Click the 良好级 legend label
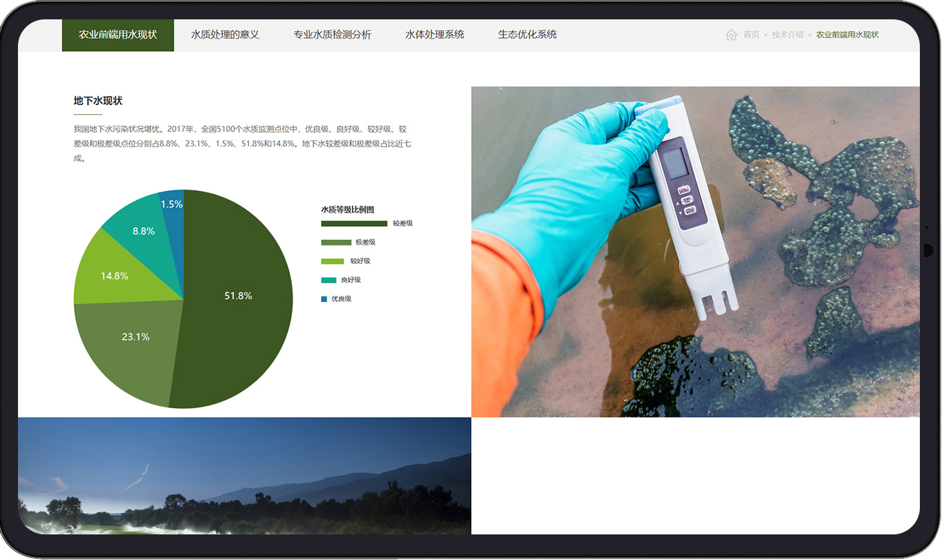This screenshot has width=942, height=560. tap(351, 280)
